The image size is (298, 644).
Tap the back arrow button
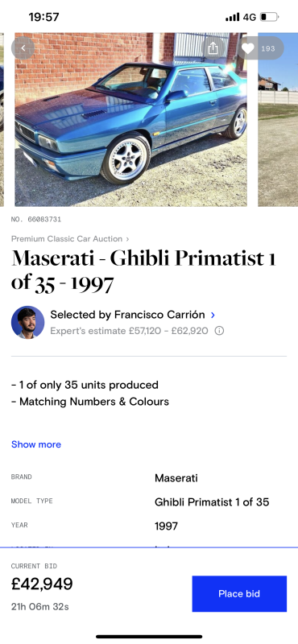coord(23,48)
